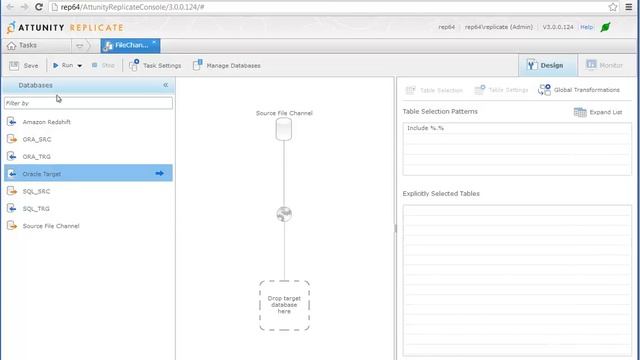Image resolution: width=640 pixels, height=360 pixels.
Task: Click the globe icon on task canvas
Action: [284, 214]
